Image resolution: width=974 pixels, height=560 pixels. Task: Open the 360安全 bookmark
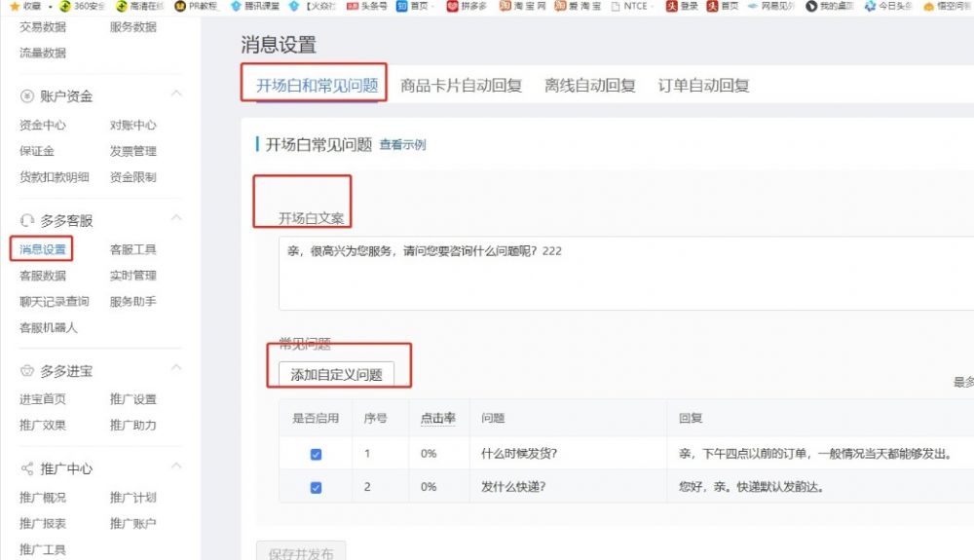[82, 6]
